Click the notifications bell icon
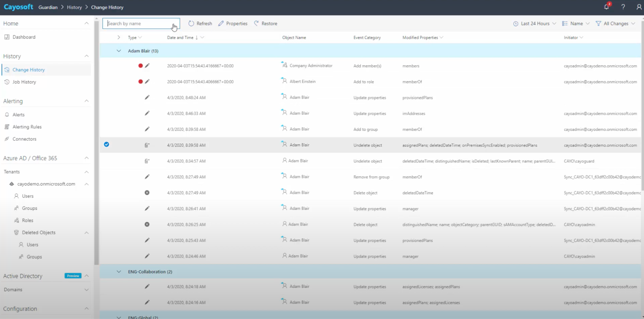The image size is (644, 319). tap(606, 7)
